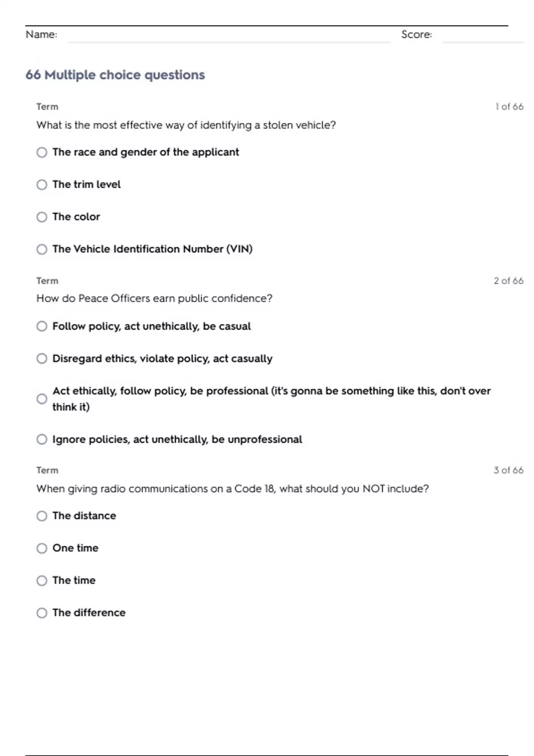Click the '1 of 66' question counter
The height and width of the screenshot is (756, 534).
pyautogui.click(x=509, y=107)
